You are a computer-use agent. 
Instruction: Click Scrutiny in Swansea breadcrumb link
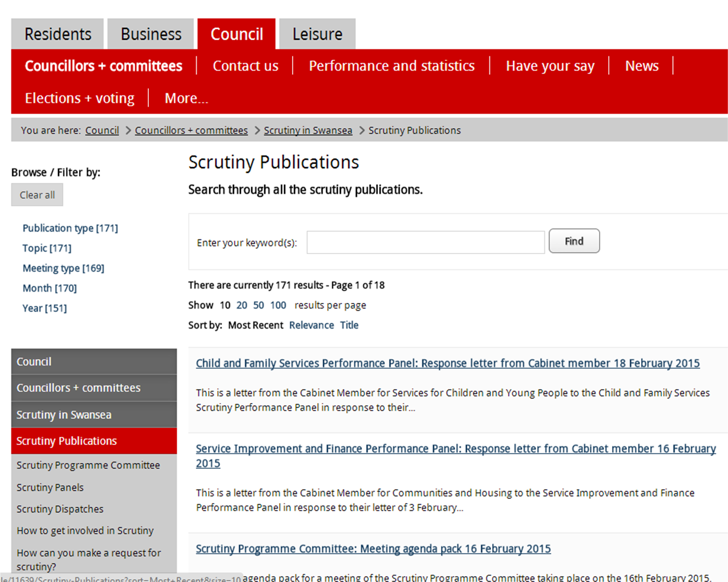point(308,130)
